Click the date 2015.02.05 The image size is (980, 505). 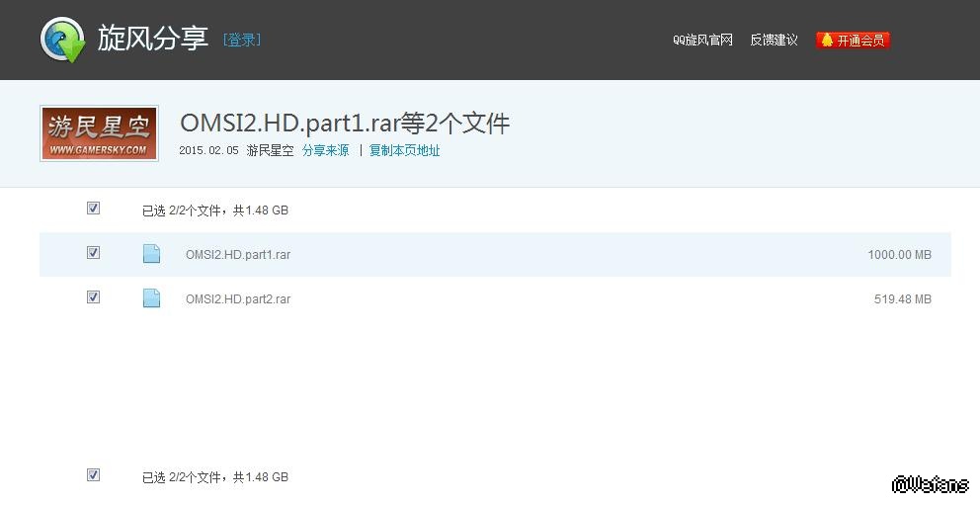208,150
